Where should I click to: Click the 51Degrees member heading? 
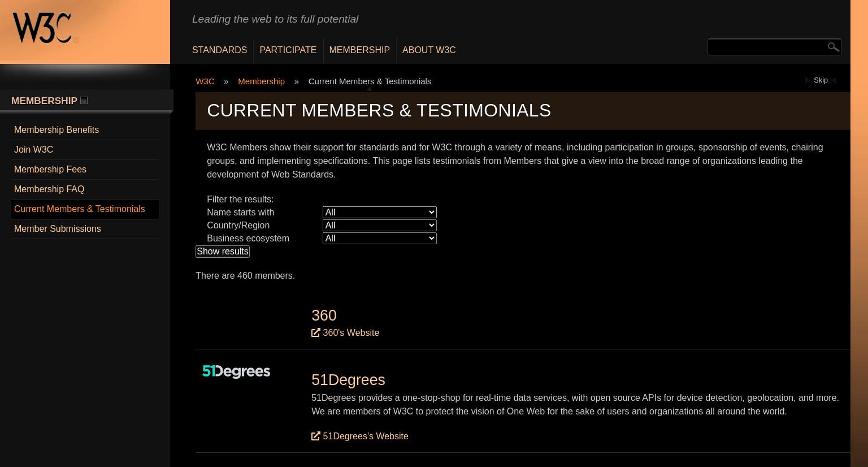(x=348, y=379)
